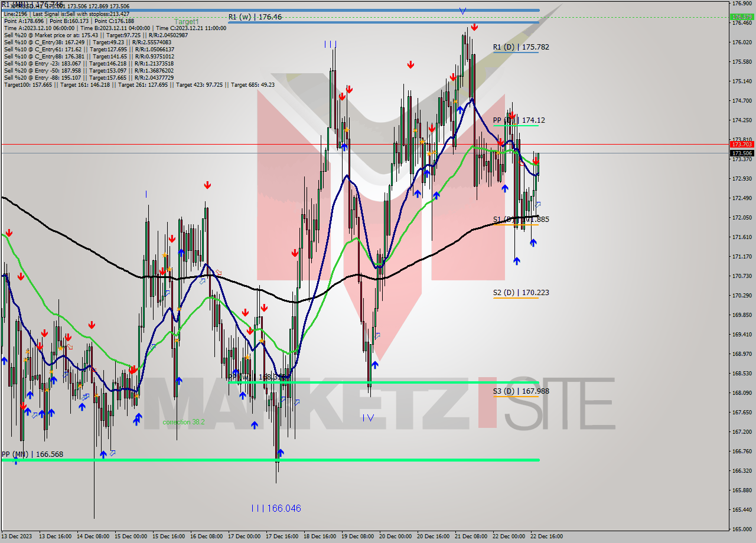The height and width of the screenshot is (543, 756).
Task: Select the 'S2 (D) | 170.223' support label
Action: coord(522,292)
